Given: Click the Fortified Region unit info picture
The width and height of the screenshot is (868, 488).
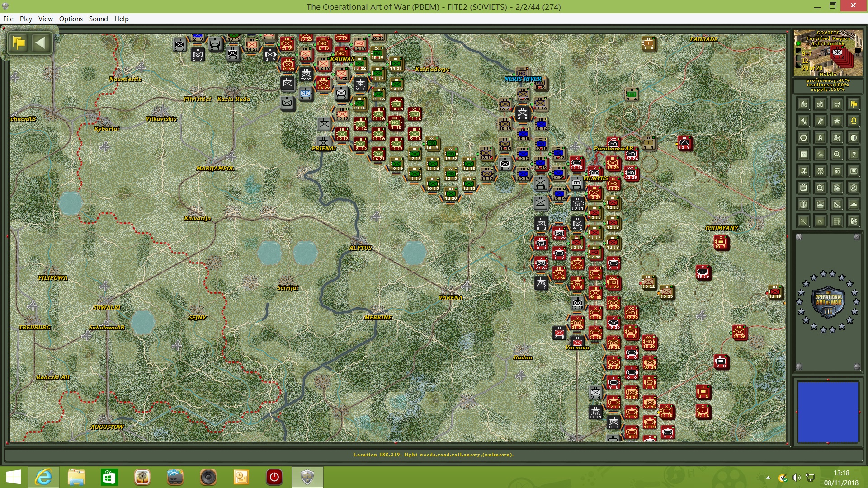Looking at the screenshot, I should coord(828,53).
